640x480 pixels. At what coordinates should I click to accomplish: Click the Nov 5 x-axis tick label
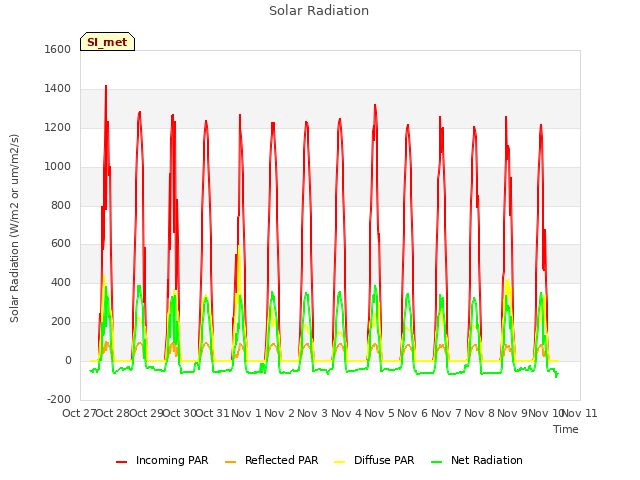379,413
